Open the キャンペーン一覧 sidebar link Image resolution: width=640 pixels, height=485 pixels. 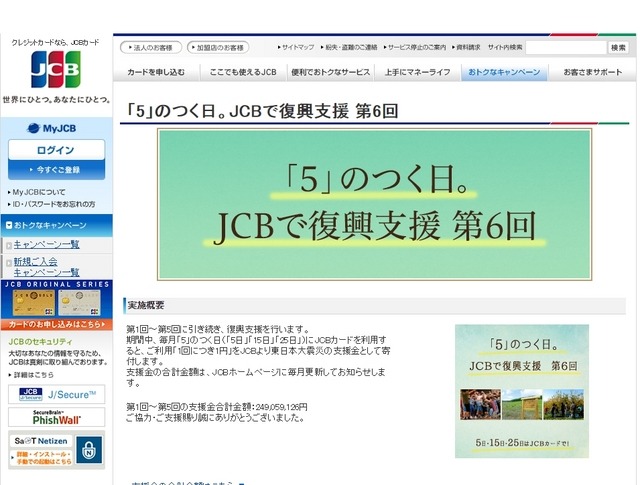[x=47, y=245]
